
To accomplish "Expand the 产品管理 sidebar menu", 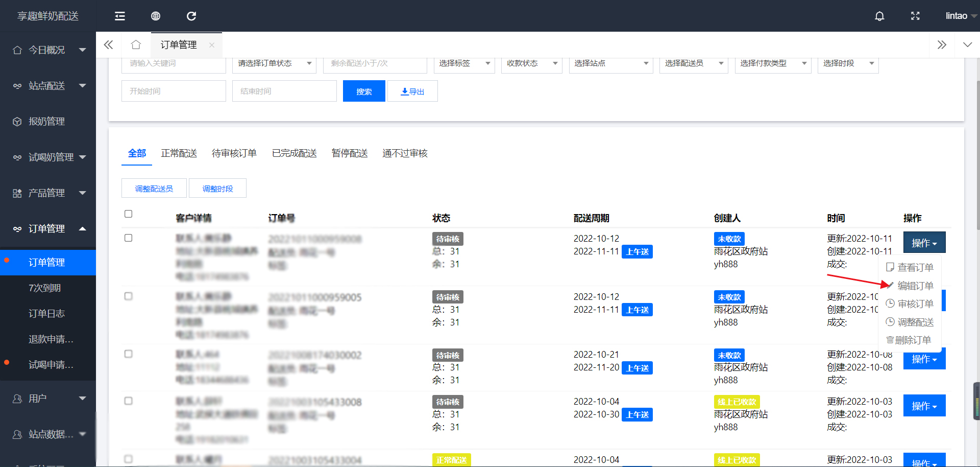I will click(48, 193).
